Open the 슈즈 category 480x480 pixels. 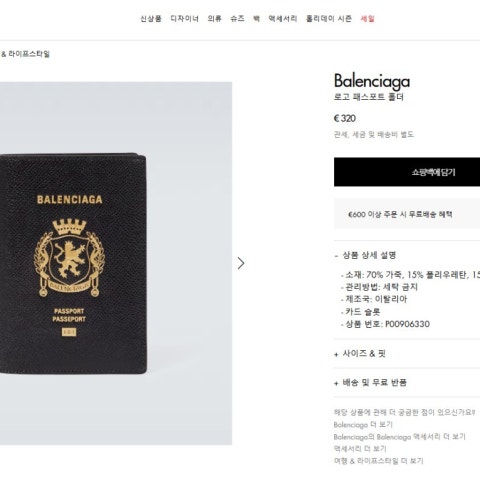point(237,19)
